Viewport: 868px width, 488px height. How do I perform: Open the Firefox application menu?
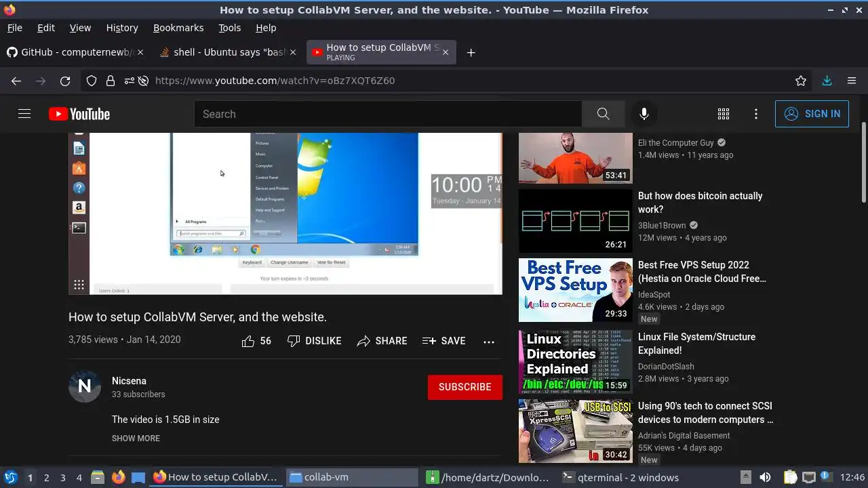point(852,81)
